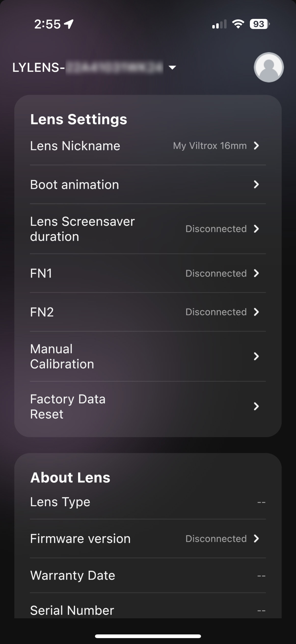The height and width of the screenshot is (644, 296).
Task: Tap the battery level indicator
Action: (x=259, y=24)
